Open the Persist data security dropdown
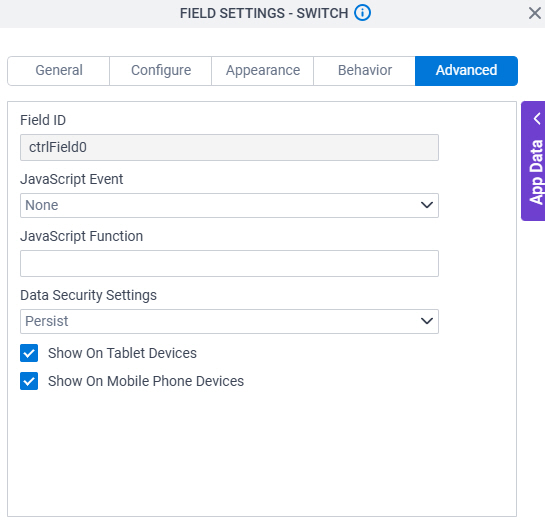This screenshot has width=545, height=532. click(x=229, y=321)
